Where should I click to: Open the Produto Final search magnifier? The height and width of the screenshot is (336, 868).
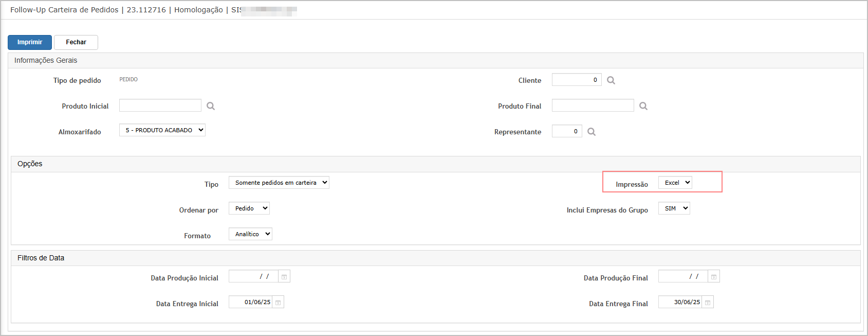coord(643,106)
